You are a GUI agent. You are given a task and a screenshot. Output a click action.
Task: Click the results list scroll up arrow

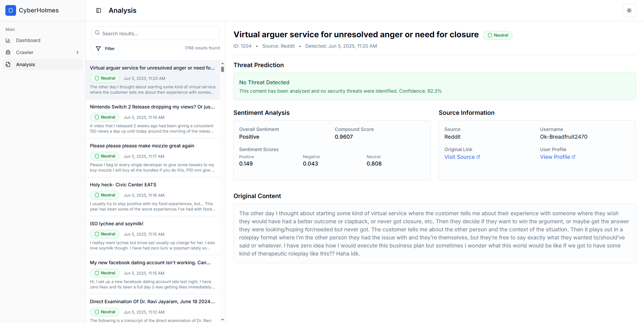pyautogui.click(x=222, y=63)
